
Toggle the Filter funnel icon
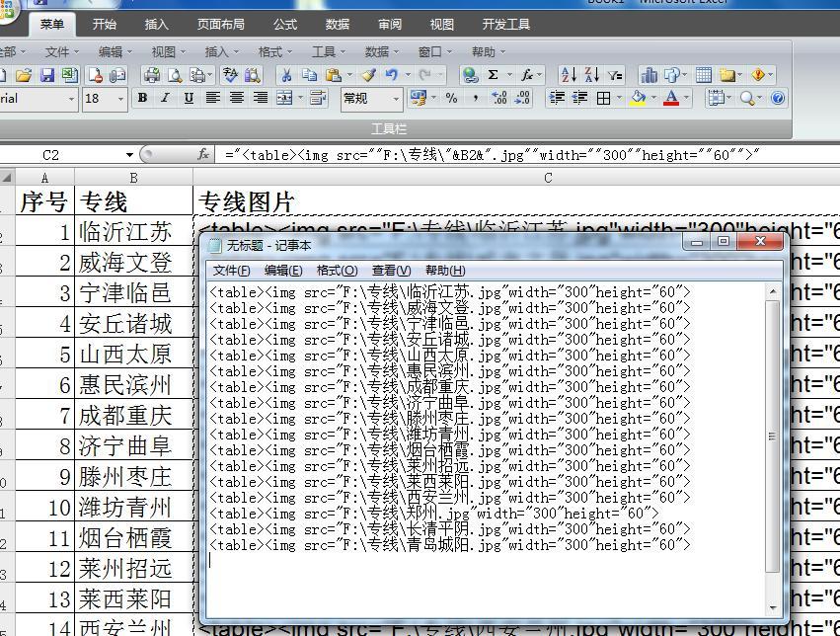pyautogui.click(x=615, y=75)
